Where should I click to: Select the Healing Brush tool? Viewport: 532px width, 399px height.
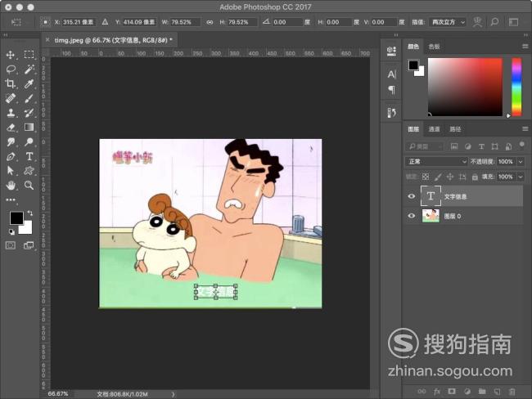click(11, 98)
